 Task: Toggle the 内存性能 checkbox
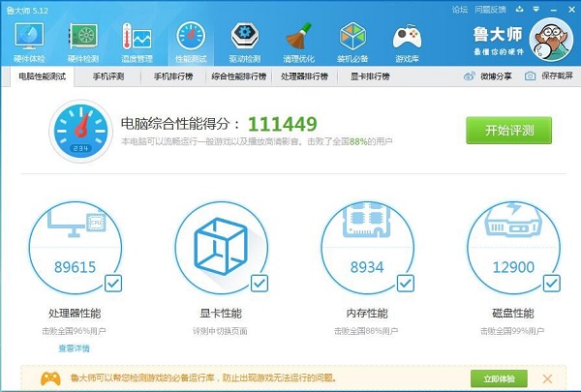[406, 284]
